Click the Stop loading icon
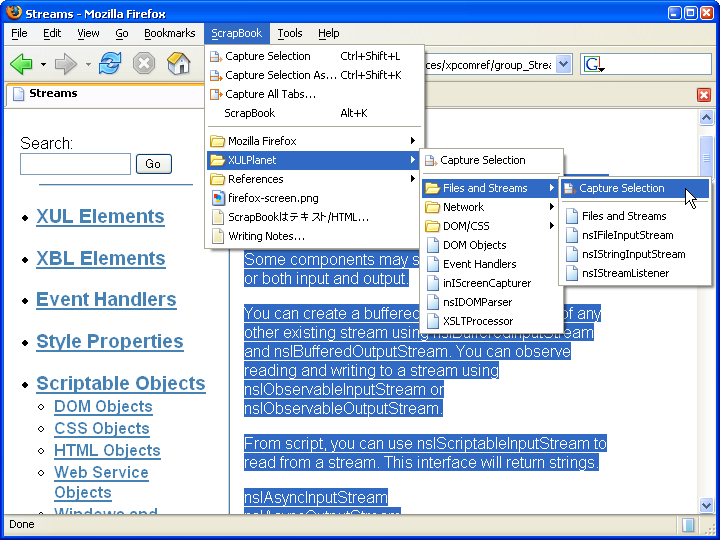This screenshot has width=720, height=540. coord(144,64)
